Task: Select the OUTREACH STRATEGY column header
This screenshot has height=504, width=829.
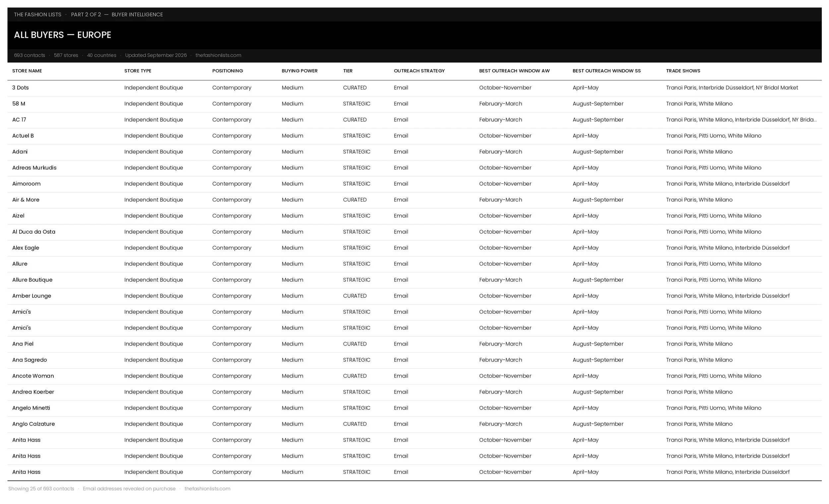Action: (x=419, y=71)
